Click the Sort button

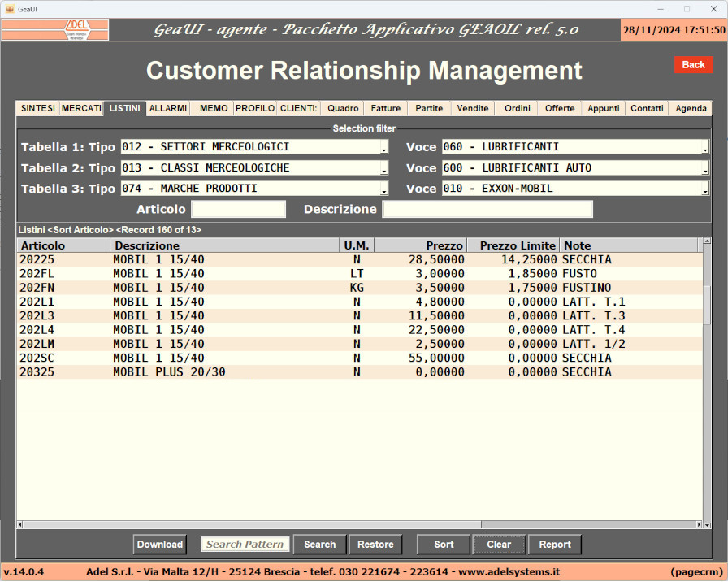coord(444,545)
